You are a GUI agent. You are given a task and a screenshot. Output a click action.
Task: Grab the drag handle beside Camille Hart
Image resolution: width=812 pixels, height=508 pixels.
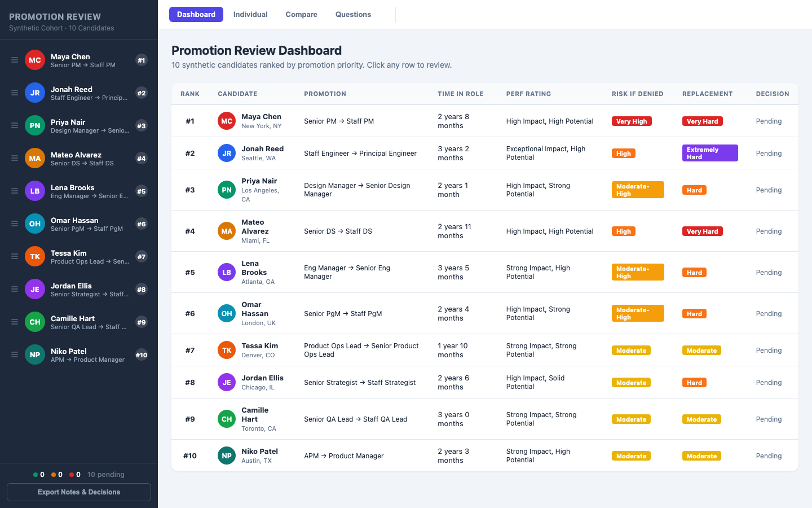(x=15, y=322)
